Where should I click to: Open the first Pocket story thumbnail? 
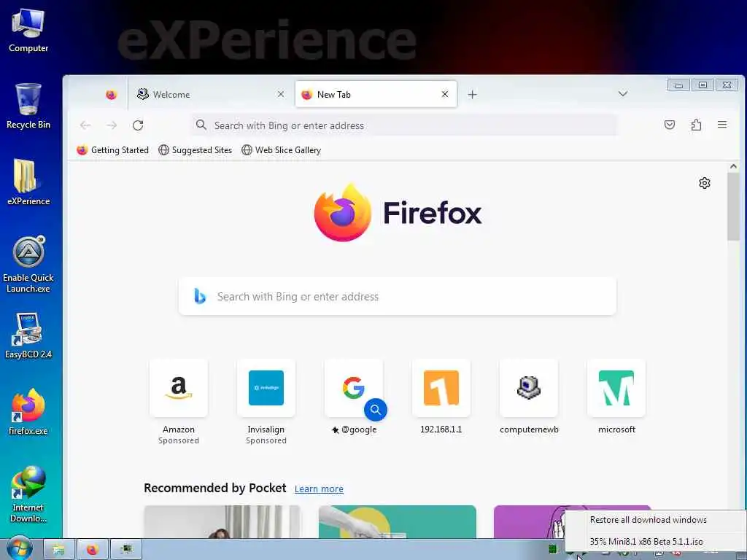[222, 522]
